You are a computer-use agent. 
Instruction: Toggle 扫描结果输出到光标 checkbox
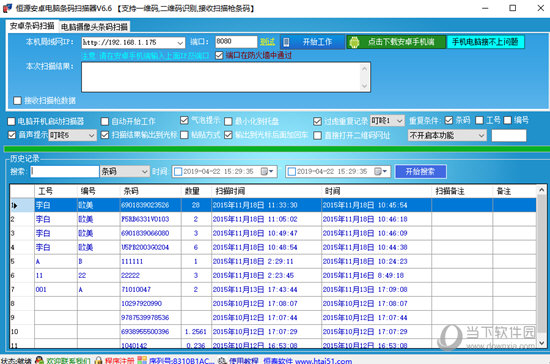[105, 135]
